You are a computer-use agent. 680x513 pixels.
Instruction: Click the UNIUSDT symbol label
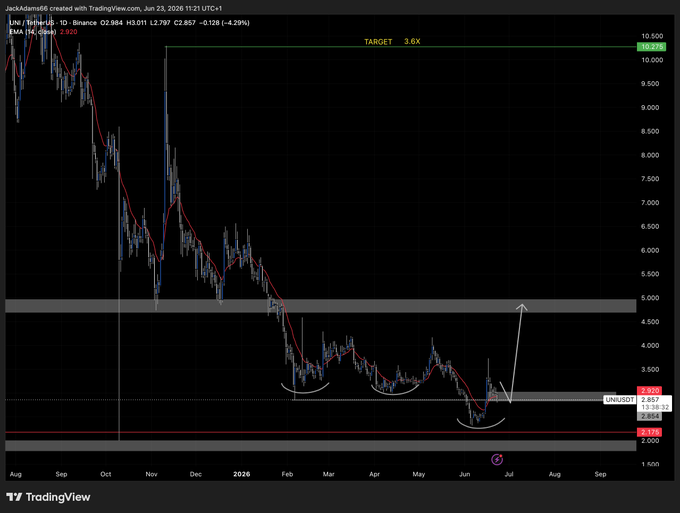(619, 399)
